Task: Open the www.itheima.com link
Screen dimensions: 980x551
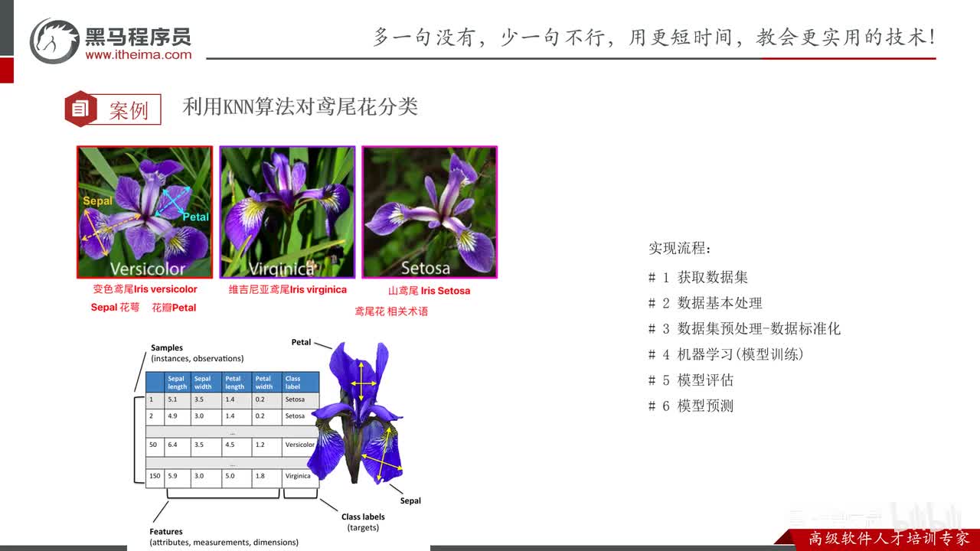Action: pyautogui.click(x=139, y=55)
